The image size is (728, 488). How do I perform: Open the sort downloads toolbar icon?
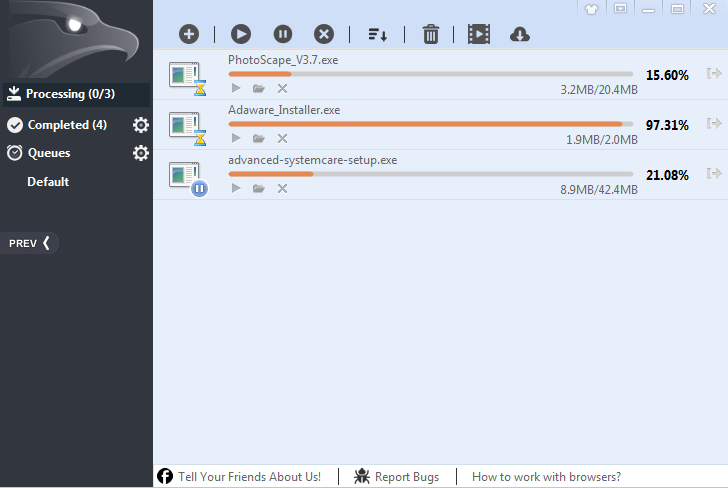[x=377, y=34]
